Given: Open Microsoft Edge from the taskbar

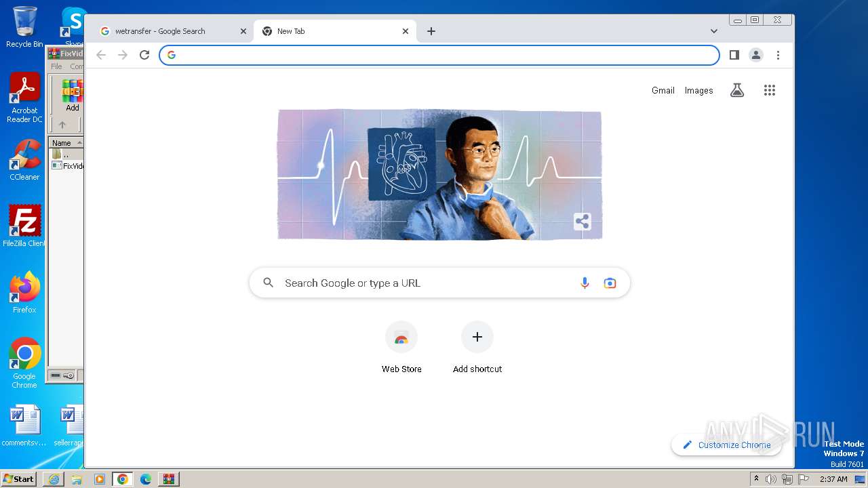Looking at the screenshot, I should 146,479.
